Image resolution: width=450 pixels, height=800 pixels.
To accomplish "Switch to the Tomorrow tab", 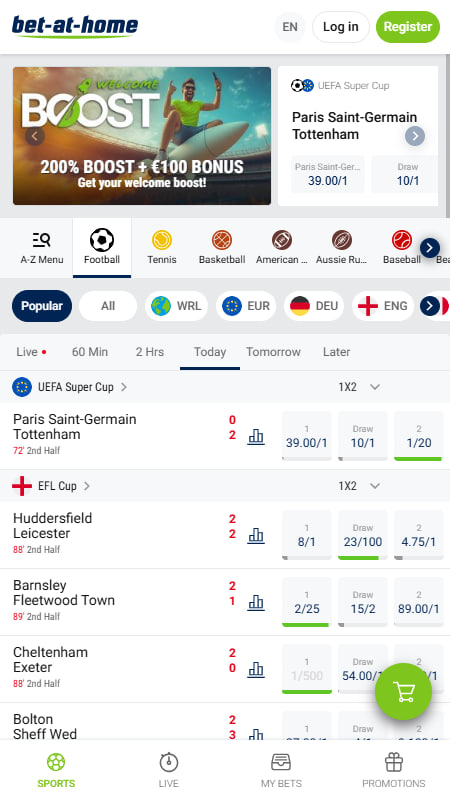I will pos(273,352).
